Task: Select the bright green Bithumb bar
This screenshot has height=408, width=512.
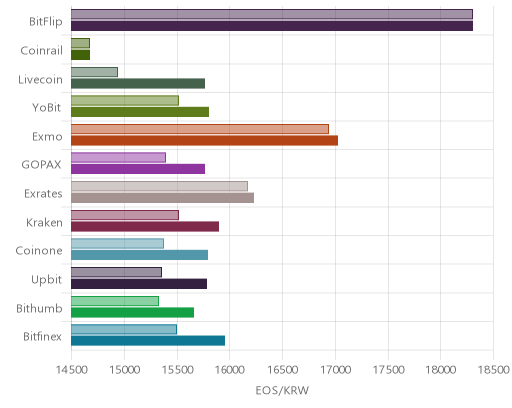Action: [132, 313]
